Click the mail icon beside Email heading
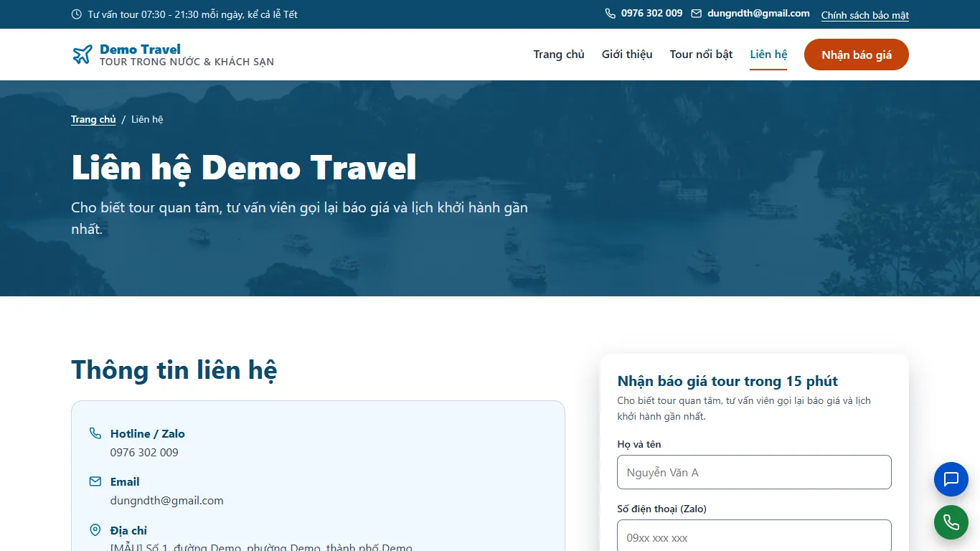The image size is (980, 551). tap(95, 481)
